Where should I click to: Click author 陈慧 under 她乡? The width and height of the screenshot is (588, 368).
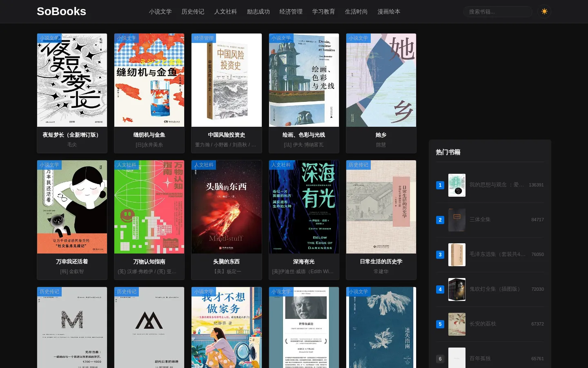pos(381,145)
